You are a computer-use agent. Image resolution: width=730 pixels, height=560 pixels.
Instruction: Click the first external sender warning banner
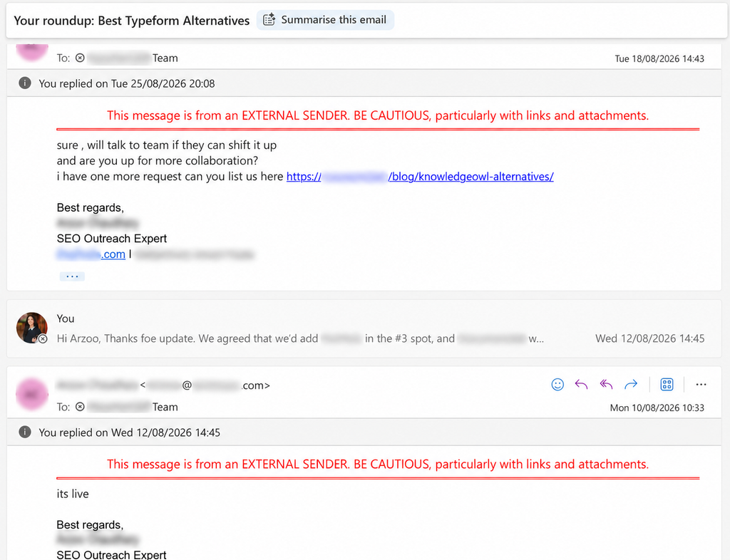378,115
